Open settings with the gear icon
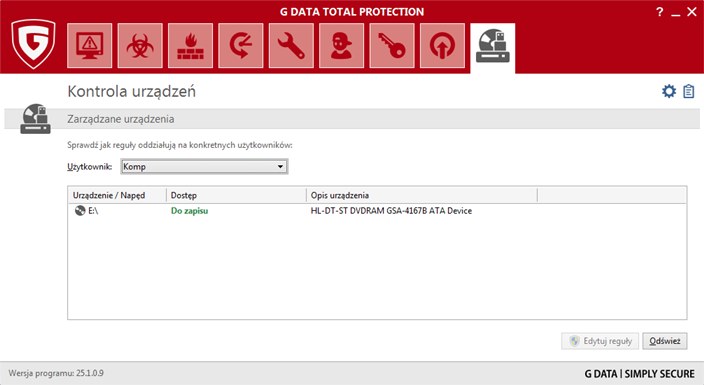This screenshot has width=704, height=385. pyautogui.click(x=669, y=91)
